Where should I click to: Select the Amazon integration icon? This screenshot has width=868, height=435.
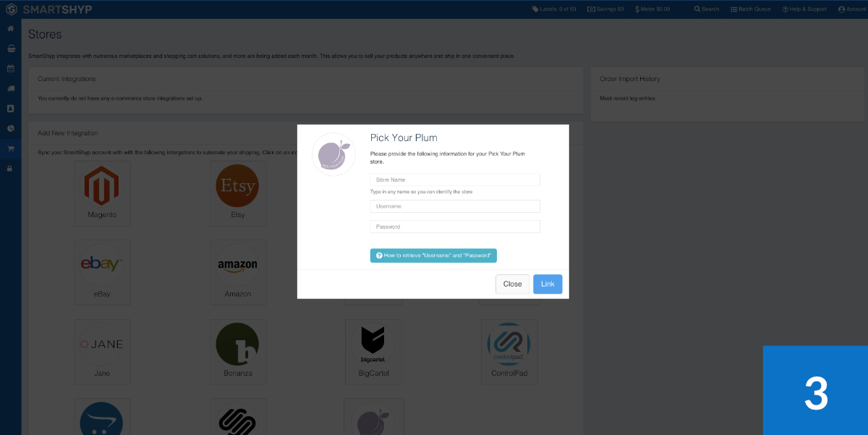tap(238, 272)
